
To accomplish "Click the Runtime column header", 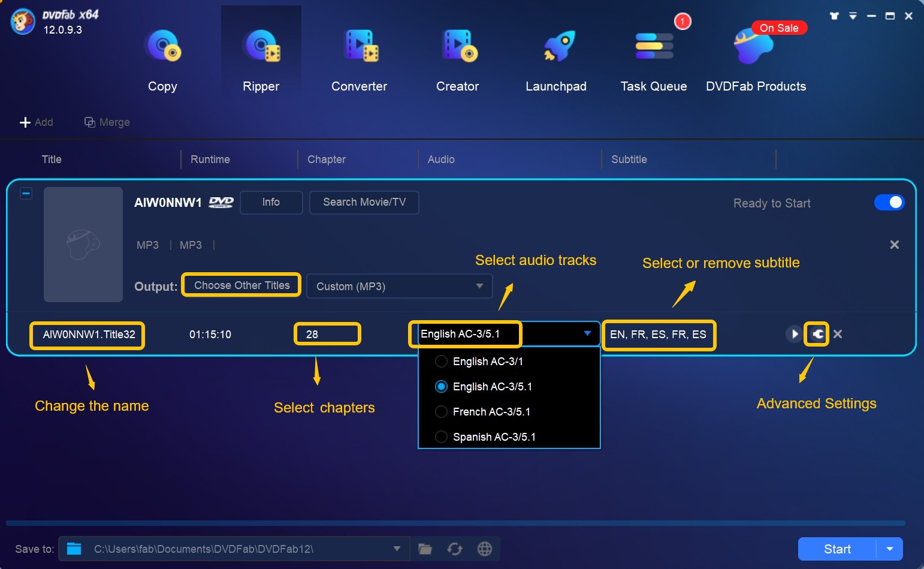I will tap(210, 159).
